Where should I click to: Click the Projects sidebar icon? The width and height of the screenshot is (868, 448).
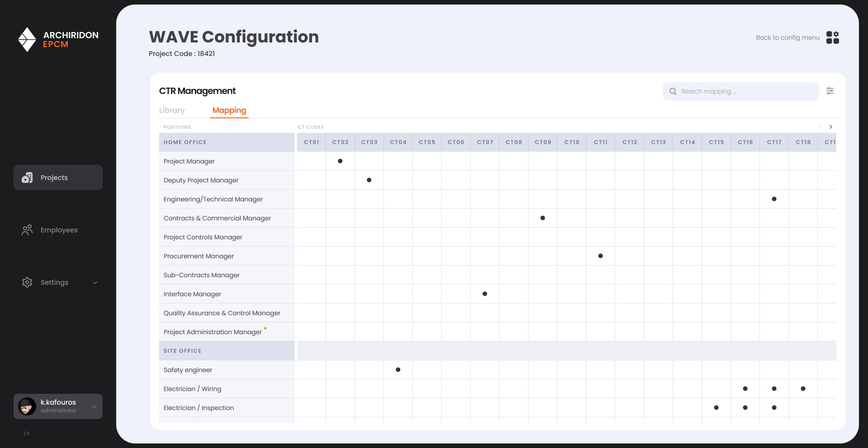click(27, 177)
